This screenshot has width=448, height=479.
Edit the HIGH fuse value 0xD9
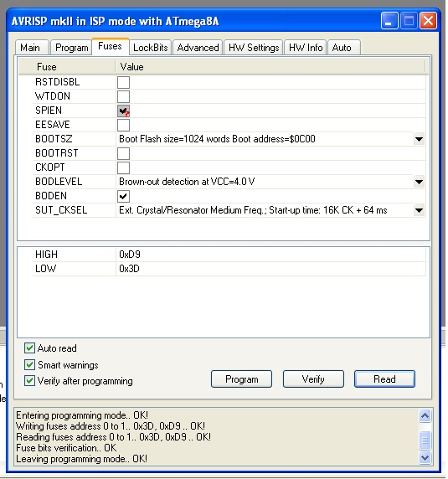click(x=130, y=255)
